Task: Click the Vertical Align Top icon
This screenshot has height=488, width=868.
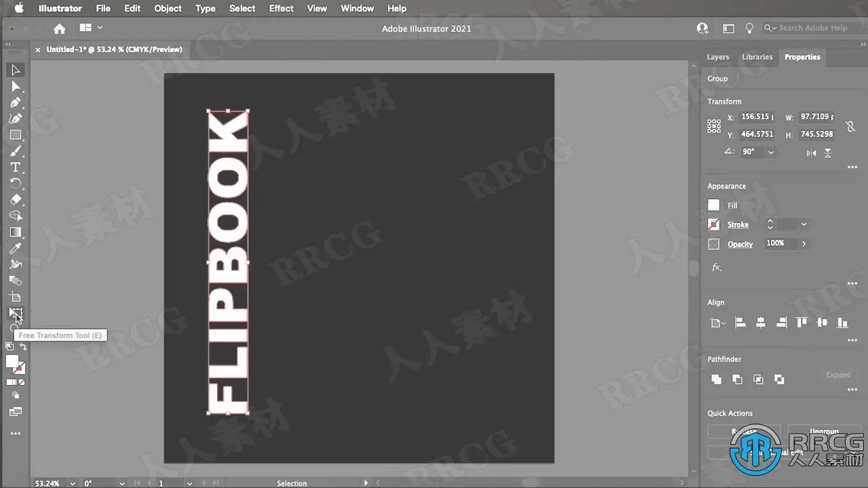Action: click(802, 323)
